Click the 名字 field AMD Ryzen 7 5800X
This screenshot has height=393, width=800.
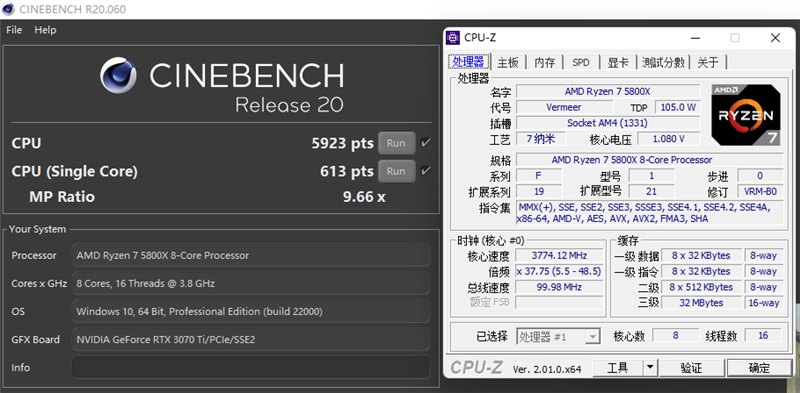pos(608,91)
